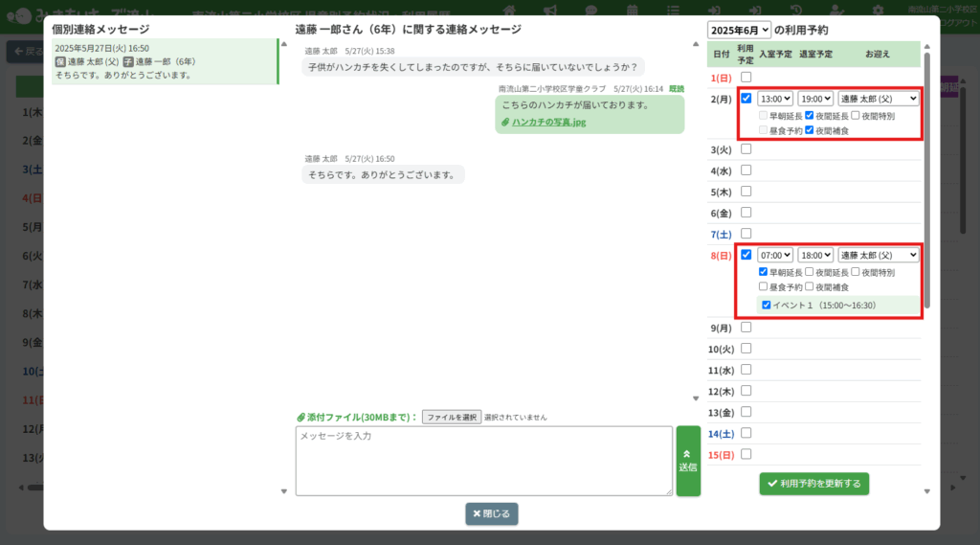The height and width of the screenshot is (545, 980).
Task: Click the 利用予約を更新する button
Action: click(x=814, y=484)
